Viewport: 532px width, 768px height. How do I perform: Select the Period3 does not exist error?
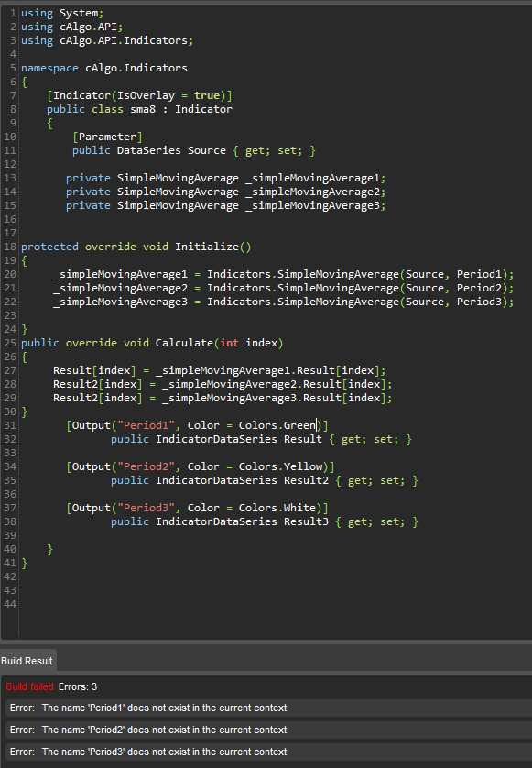[267, 752]
